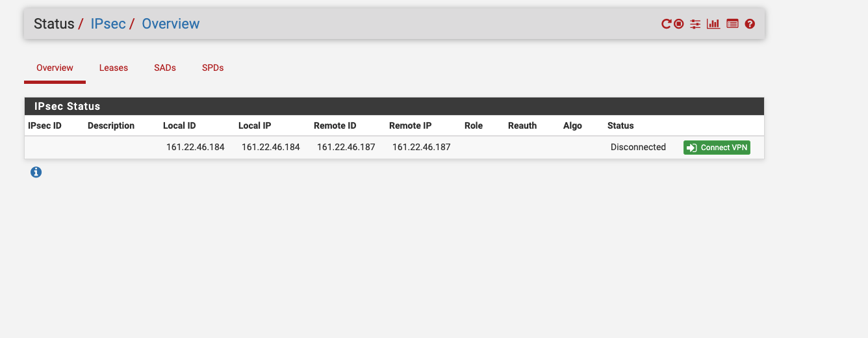Stop the IPsec service via the stop icon
The image size is (868, 338).
678,24
